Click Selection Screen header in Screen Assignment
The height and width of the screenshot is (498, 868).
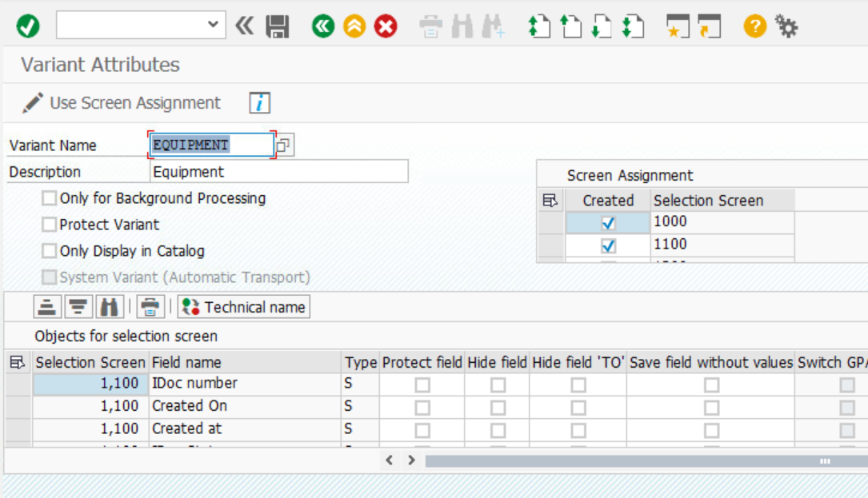point(722,201)
